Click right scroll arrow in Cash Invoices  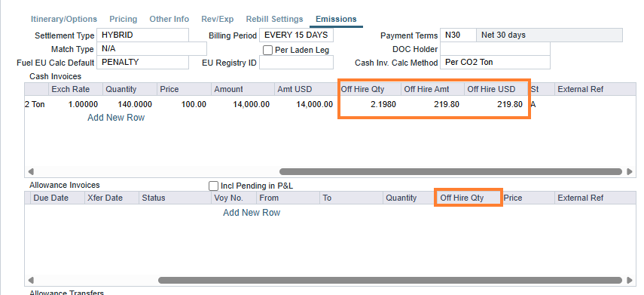[x=630, y=171]
